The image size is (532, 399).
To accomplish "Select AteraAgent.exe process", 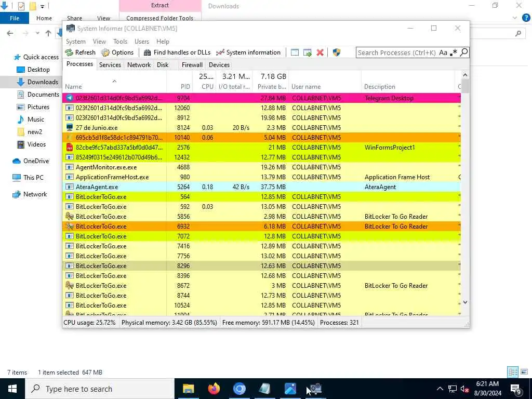I will (x=262, y=187).
